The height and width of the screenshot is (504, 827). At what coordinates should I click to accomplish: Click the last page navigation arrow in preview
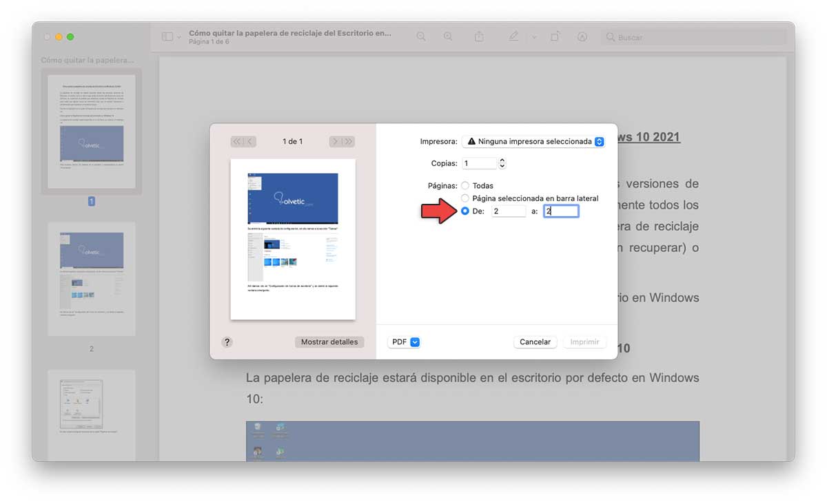click(347, 141)
